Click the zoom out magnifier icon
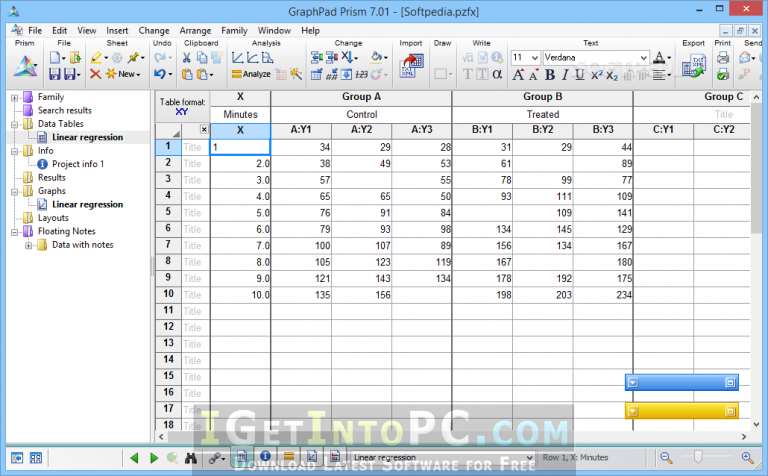This screenshot has width=768, height=476. coord(666,458)
